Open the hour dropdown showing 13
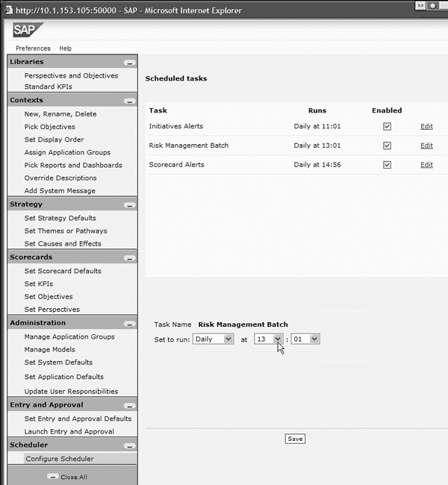This screenshot has width=448, height=485. (269, 339)
